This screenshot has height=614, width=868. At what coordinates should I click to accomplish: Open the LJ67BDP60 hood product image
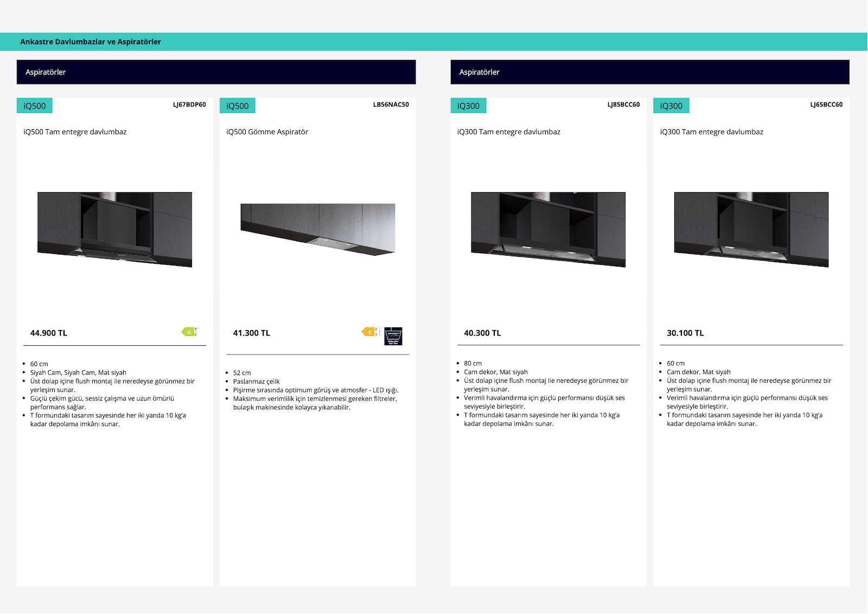pos(114,229)
